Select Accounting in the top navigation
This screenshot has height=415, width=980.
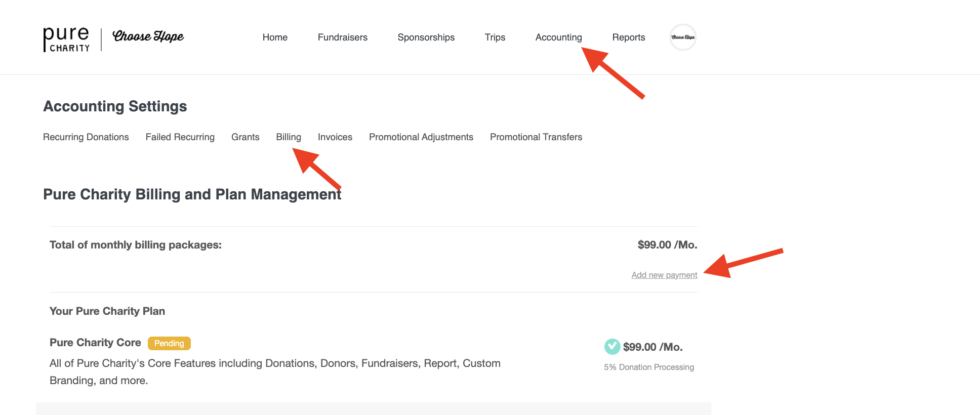tap(558, 37)
